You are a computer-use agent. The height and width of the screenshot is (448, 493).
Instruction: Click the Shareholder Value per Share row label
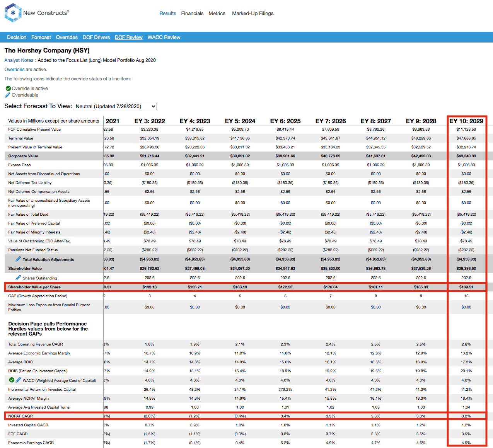(x=34, y=287)
